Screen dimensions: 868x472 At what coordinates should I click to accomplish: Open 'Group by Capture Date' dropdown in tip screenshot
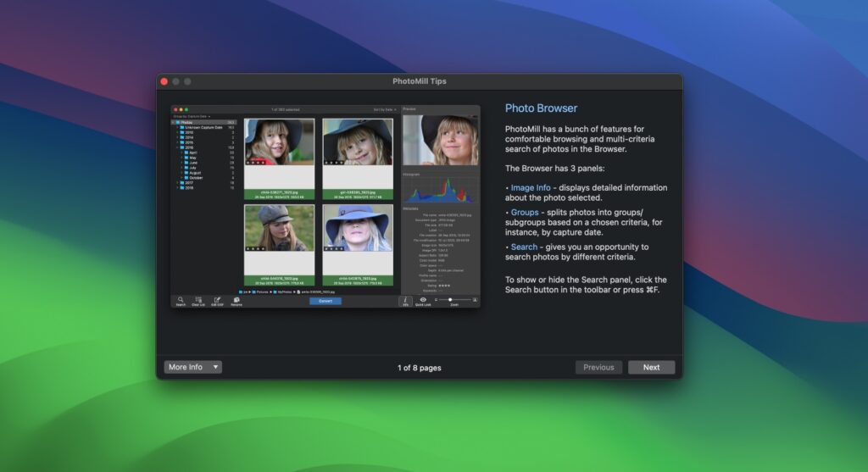(192, 116)
